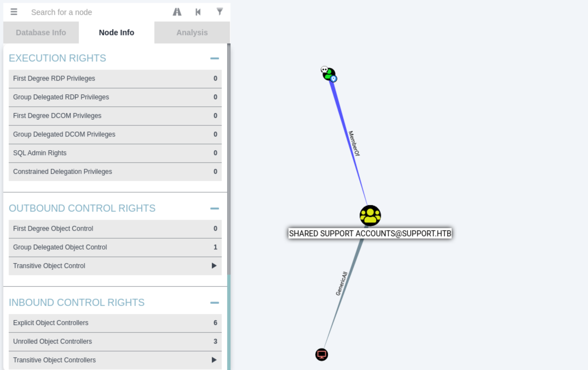The image size is (588, 370).
Task: Click the pathfinding road icon
Action: [177, 12]
